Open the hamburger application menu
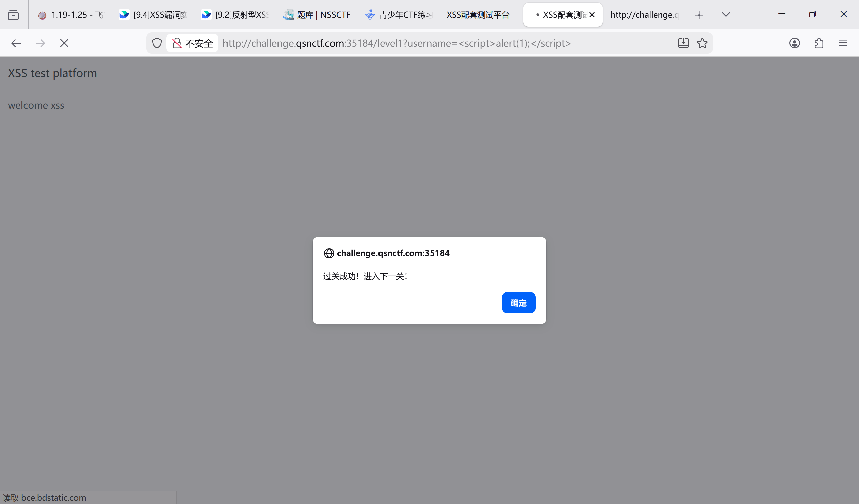This screenshot has height=504, width=859. click(x=843, y=43)
